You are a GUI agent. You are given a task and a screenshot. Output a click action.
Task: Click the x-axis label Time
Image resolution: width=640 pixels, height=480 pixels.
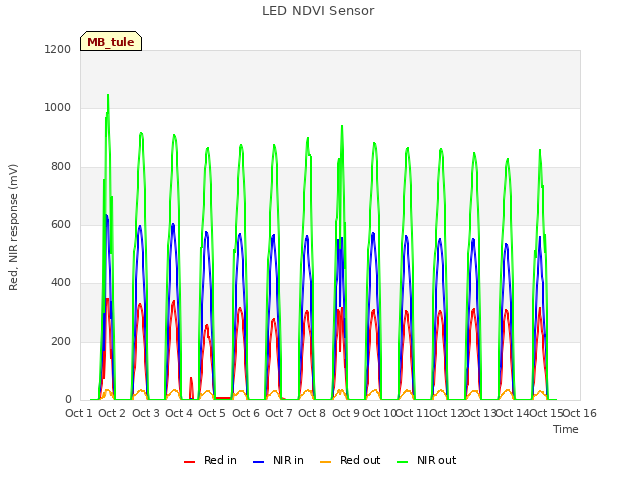pyautogui.click(x=566, y=429)
